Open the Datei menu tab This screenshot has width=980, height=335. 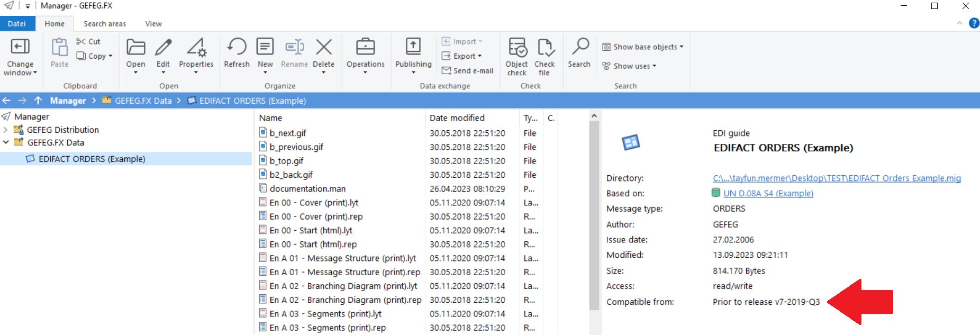tap(17, 23)
